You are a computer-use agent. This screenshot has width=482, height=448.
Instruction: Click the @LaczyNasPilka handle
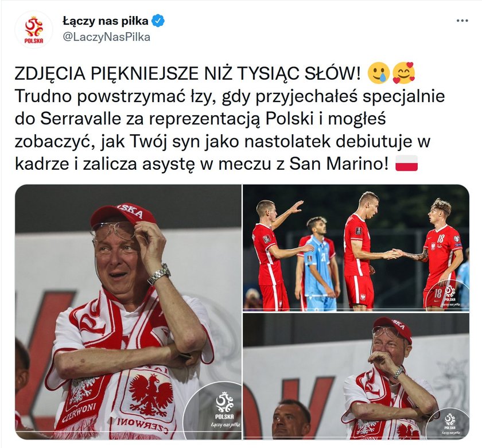106,37
